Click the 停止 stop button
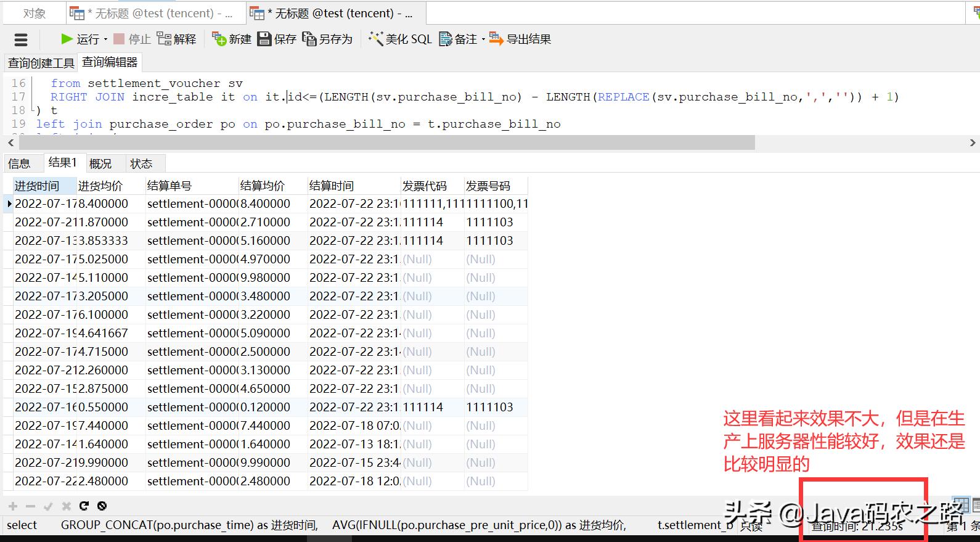The image size is (980, 542). click(x=133, y=39)
